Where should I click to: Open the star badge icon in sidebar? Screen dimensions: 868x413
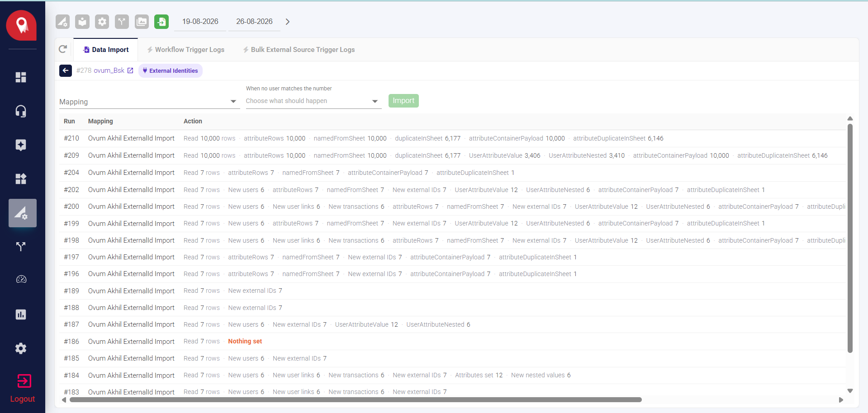pos(21,145)
